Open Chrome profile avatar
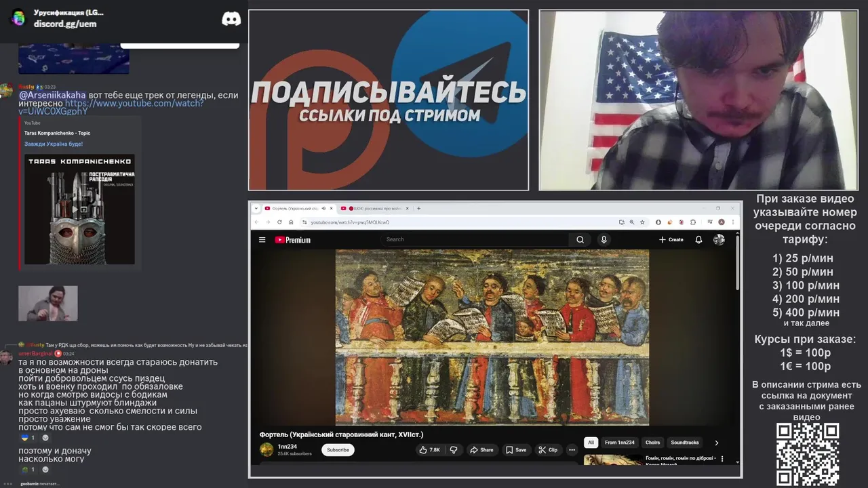The width and height of the screenshot is (868, 488). pos(722,222)
